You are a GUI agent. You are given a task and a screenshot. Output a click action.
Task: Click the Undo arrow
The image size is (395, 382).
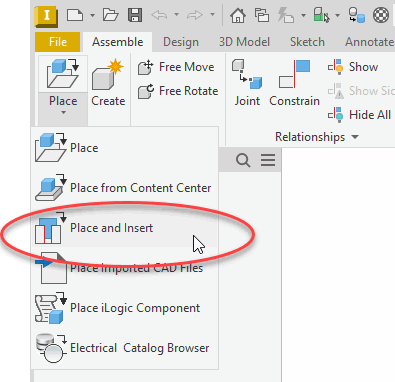(x=159, y=15)
